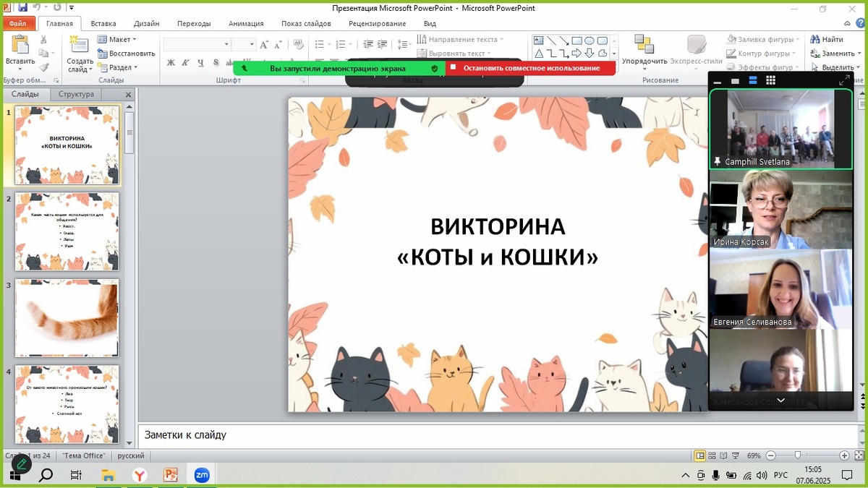Viewport: 868px width, 488px height.
Task: Open the Zoom app from the taskbar
Action: point(201,475)
